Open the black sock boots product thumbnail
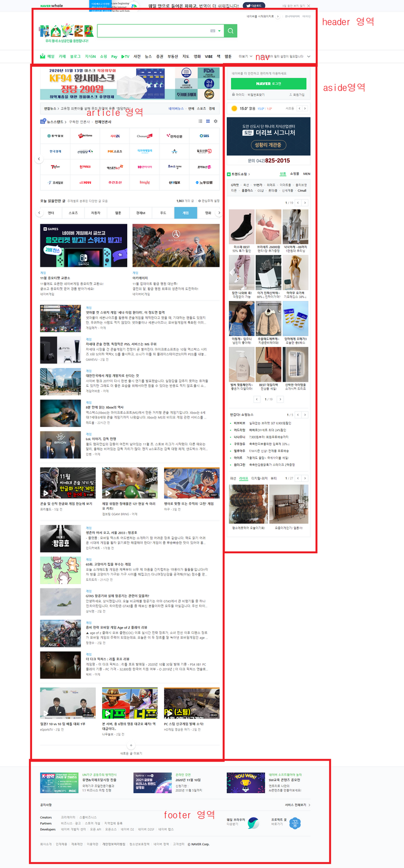The image size is (404, 868). coord(241,227)
